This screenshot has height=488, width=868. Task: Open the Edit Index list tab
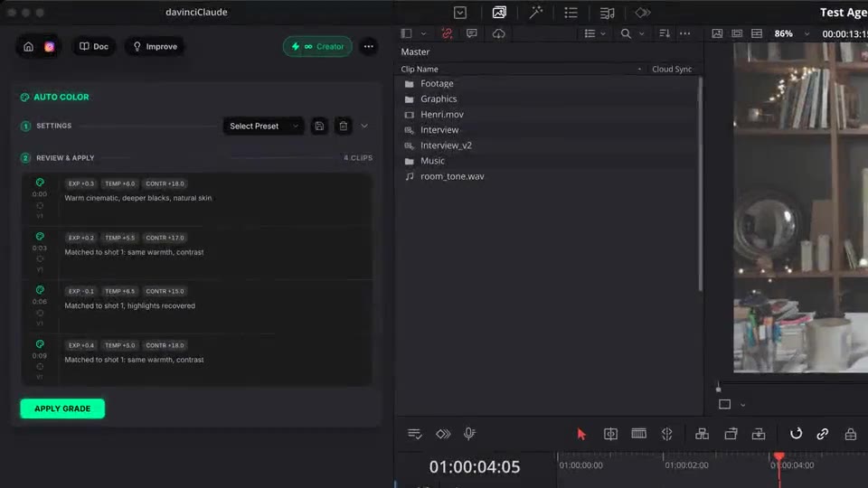pyautogui.click(x=571, y=12)
